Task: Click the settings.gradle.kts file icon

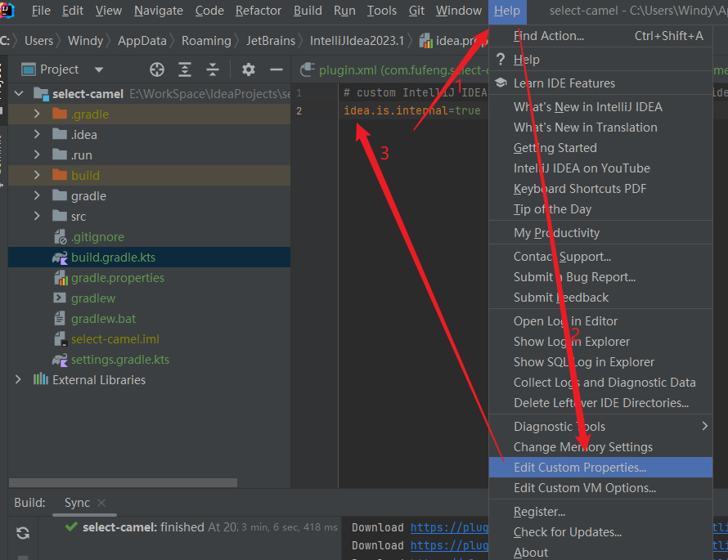Action: 60,360
